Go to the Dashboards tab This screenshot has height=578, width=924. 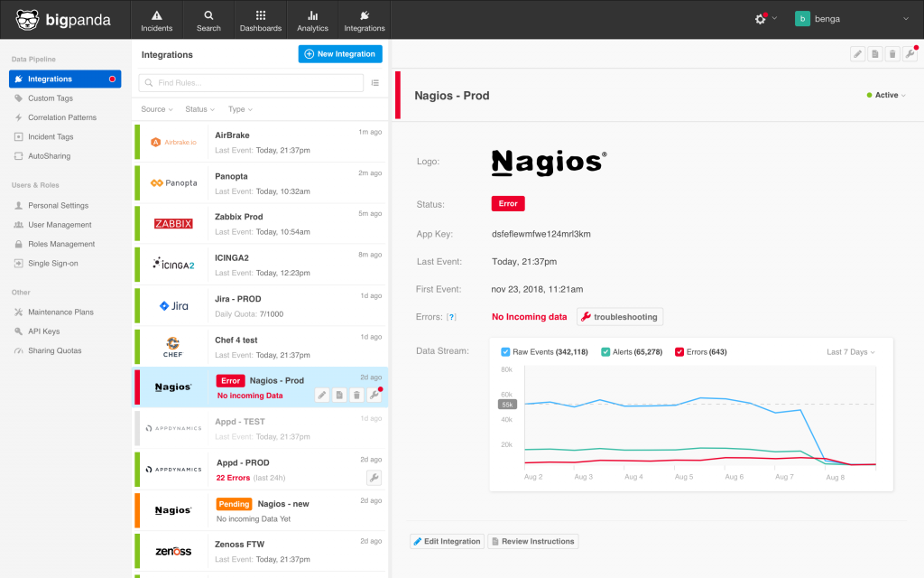click(261, 20)
